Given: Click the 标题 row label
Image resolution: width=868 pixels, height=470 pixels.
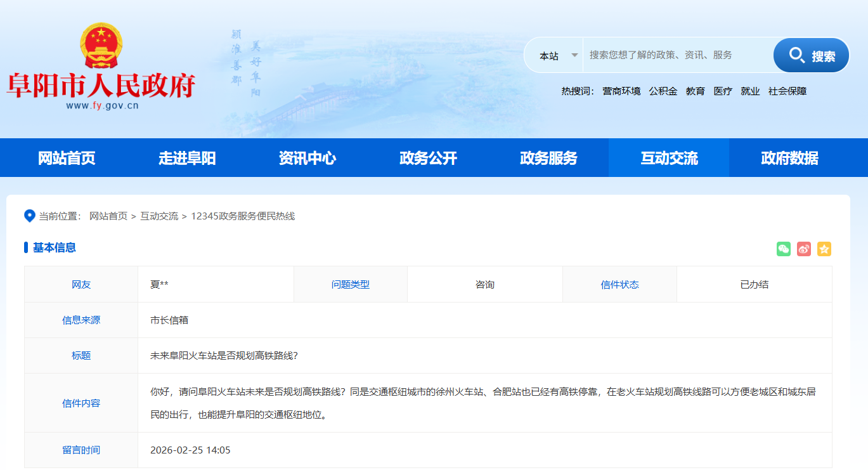Looking at the screenshot, I should click(x=81, y=356).
